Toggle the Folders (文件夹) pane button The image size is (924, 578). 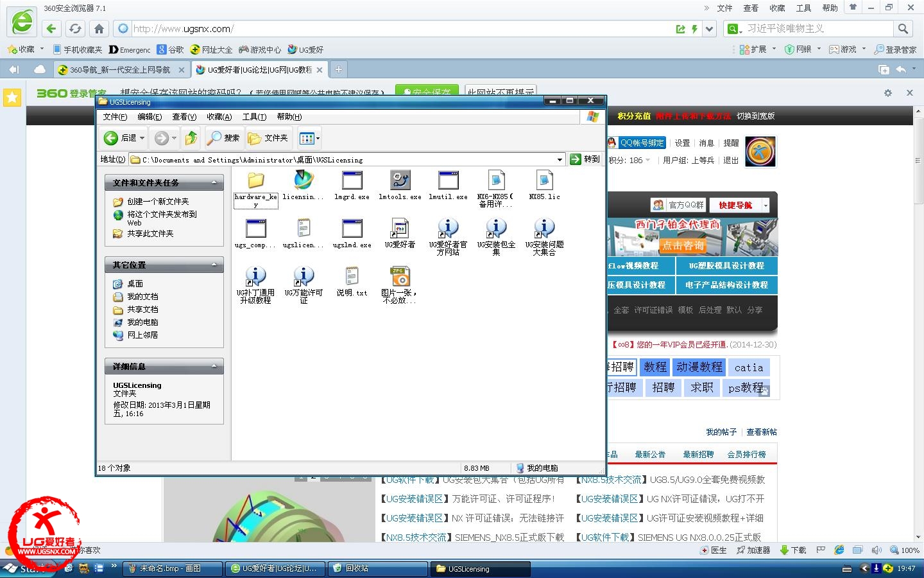coord(268,137)
